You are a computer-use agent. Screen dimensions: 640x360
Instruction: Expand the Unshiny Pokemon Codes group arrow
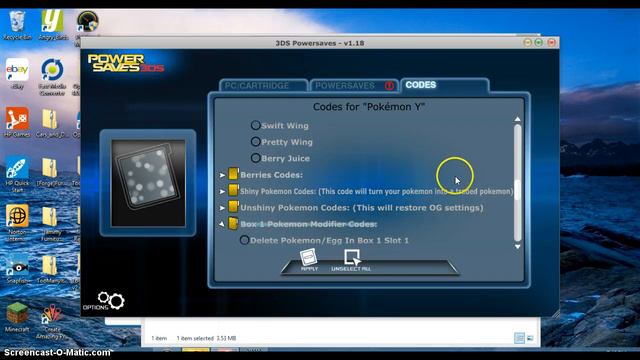click(222, 208)
